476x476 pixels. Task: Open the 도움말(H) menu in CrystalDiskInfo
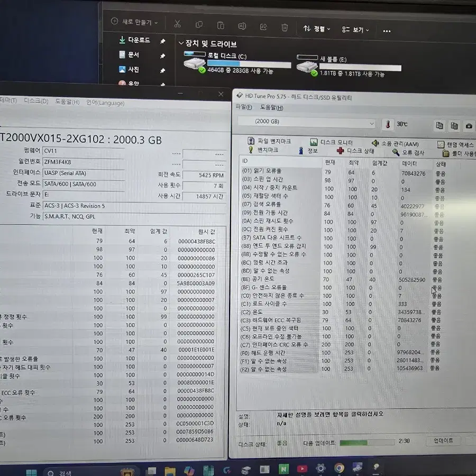pos(67,102)
